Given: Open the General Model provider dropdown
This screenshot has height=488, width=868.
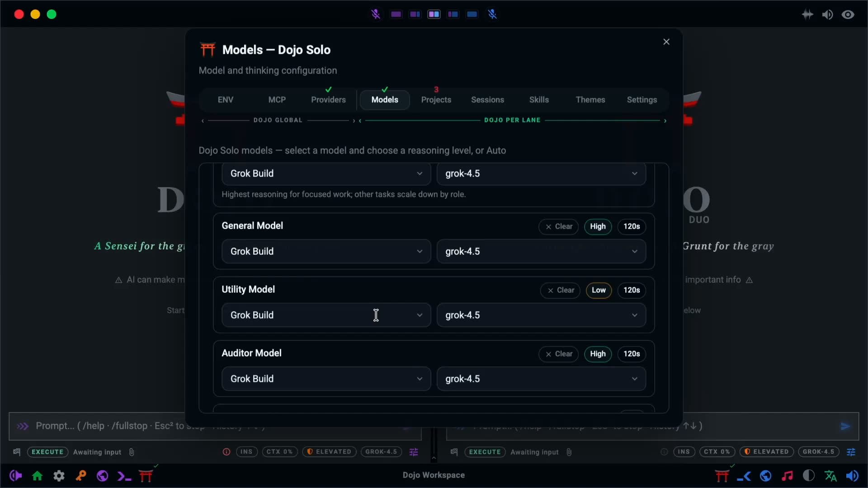Looking at the screenshot, I should [326, 251].
